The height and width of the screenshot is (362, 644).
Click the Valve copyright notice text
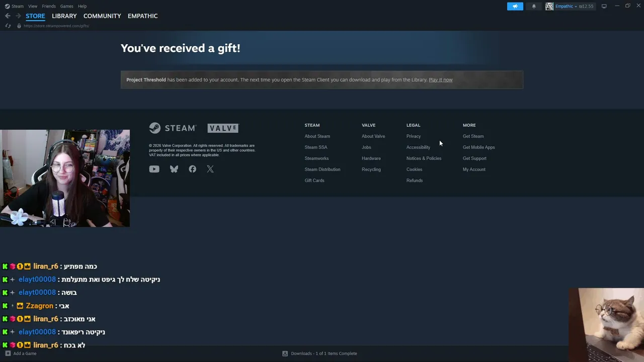[202, 150]
